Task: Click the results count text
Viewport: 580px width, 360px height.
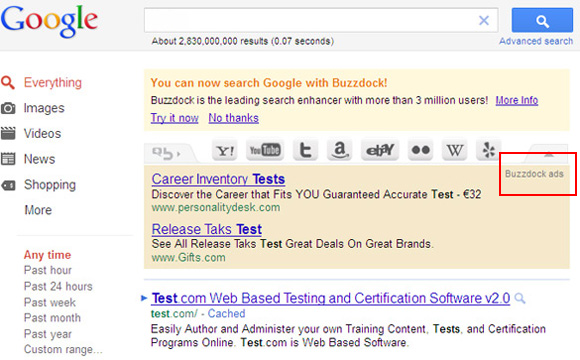Action: (243, 41)
